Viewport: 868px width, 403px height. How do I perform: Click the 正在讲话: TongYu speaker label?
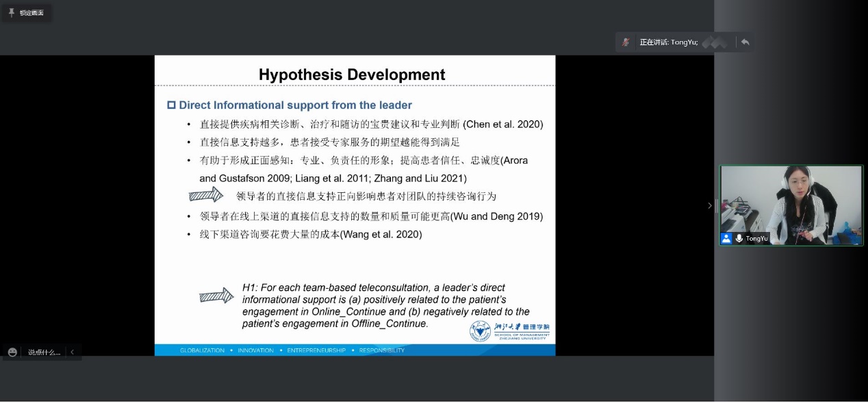668,42
